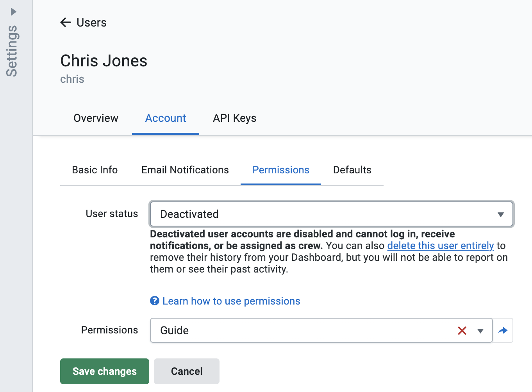532x392 pixels.
Task: Select the Permissions sub-tab
Action: (281, 170)
